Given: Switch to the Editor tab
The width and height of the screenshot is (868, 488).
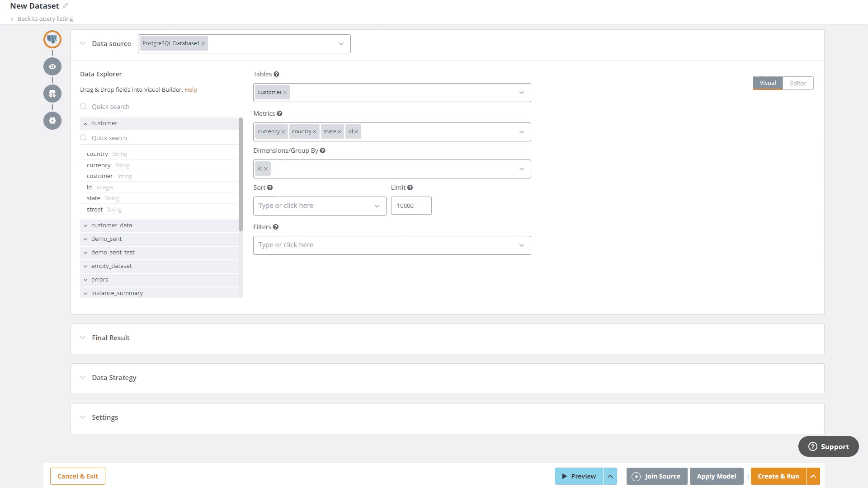Looking at the screenshot, I should pos(798,83).
